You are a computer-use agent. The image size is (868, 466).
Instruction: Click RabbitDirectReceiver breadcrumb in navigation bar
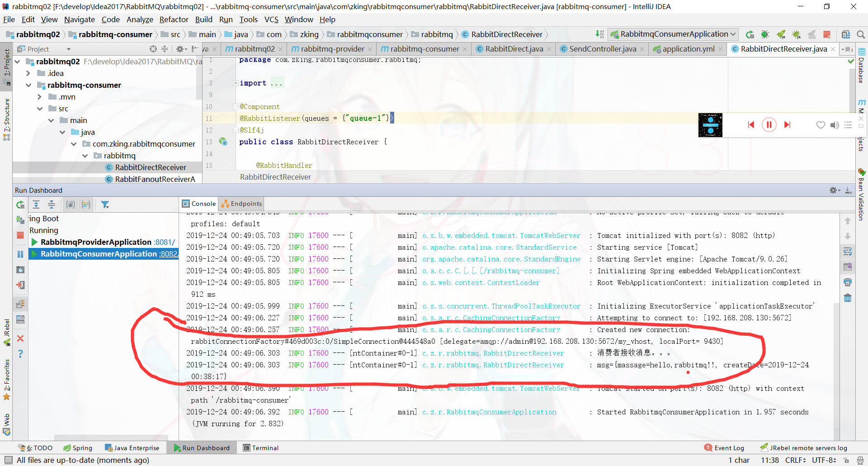502,34
